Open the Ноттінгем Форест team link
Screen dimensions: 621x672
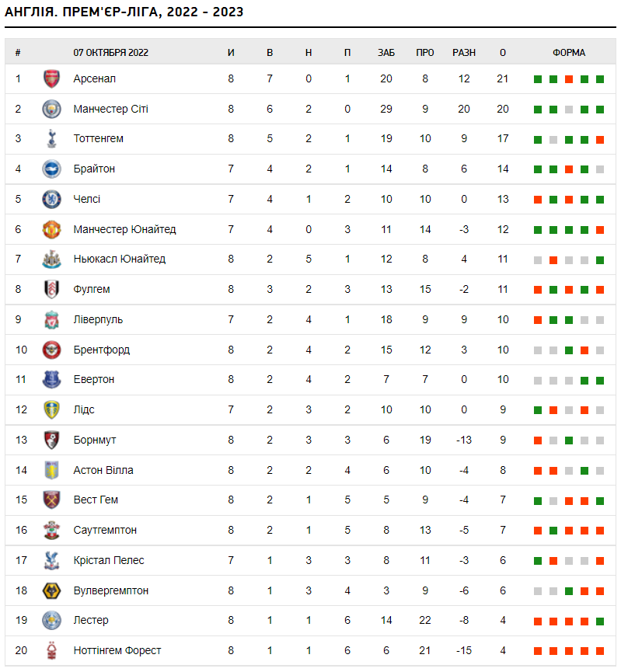coord(117,650)
